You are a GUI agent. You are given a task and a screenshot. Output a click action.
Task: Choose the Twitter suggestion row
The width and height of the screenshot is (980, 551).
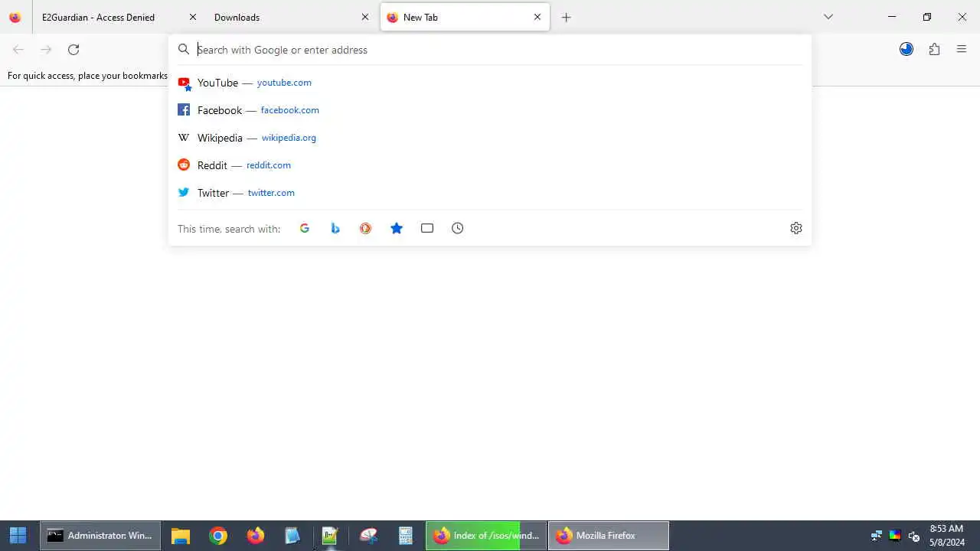tap(490, 193)
